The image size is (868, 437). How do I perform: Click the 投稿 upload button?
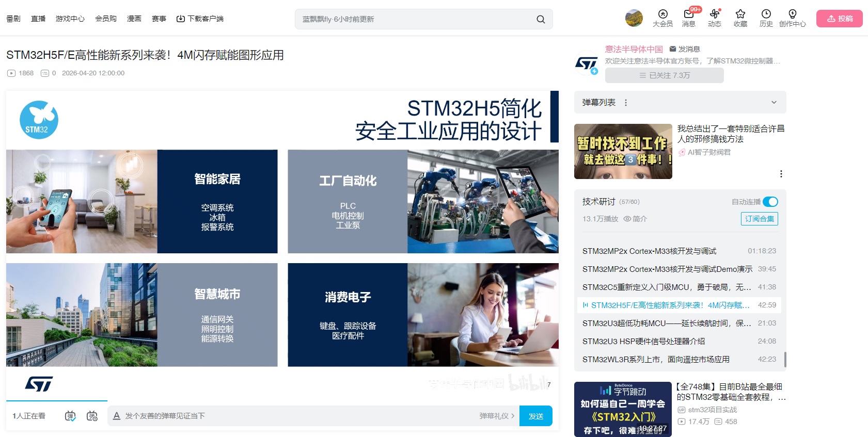pyautogui.click(x=840, y=19)
